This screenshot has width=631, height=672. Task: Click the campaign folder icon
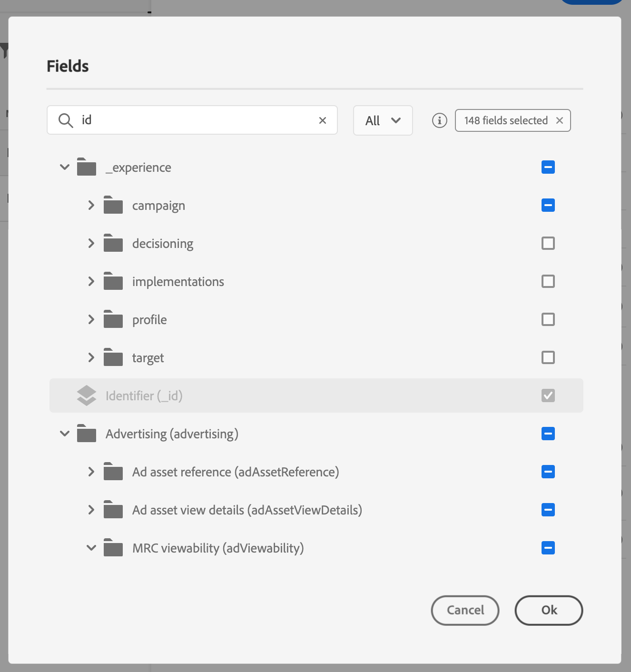click(x=113, y=205)
